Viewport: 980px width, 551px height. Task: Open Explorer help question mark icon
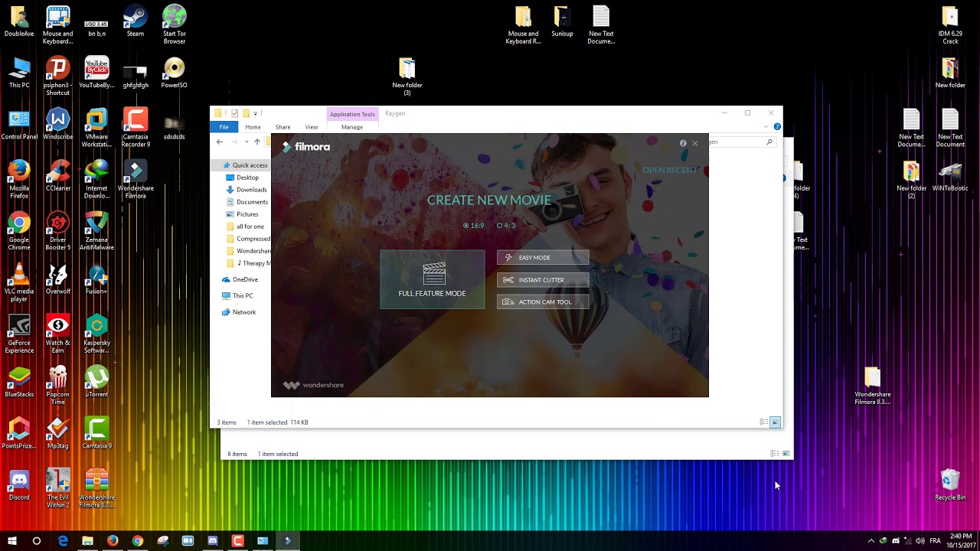tap(777, 127)
